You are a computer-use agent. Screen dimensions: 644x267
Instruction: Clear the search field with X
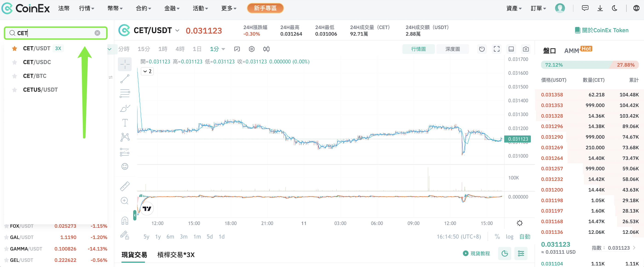pos(97,33)
